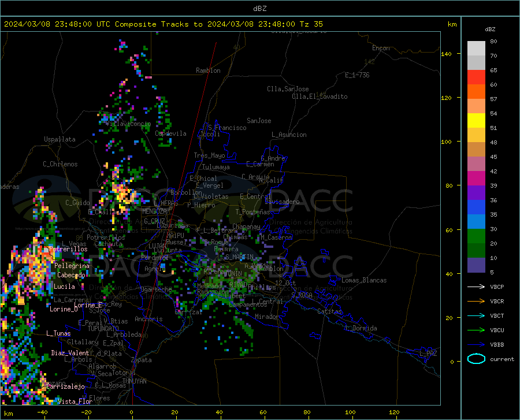Click the orange VBCR arrow in legend
The height and width of the screenshot is (420, 520).
tap(476, 302)
